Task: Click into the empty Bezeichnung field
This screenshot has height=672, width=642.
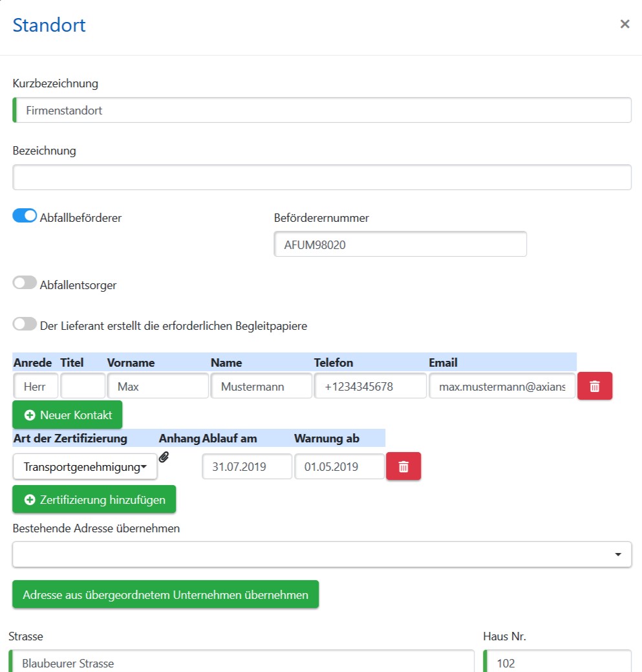Action: point(321,177)
